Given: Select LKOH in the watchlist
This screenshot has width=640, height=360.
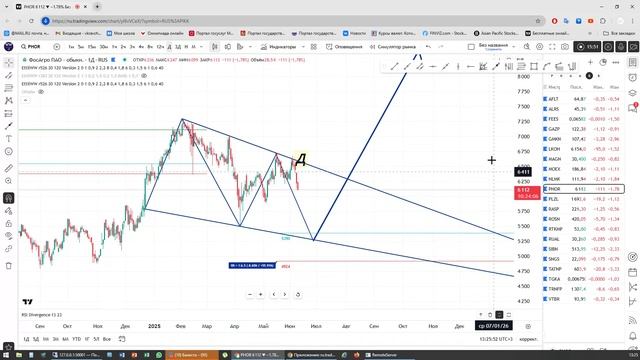Looking at the screenshot, I should [x=584, y=149].
